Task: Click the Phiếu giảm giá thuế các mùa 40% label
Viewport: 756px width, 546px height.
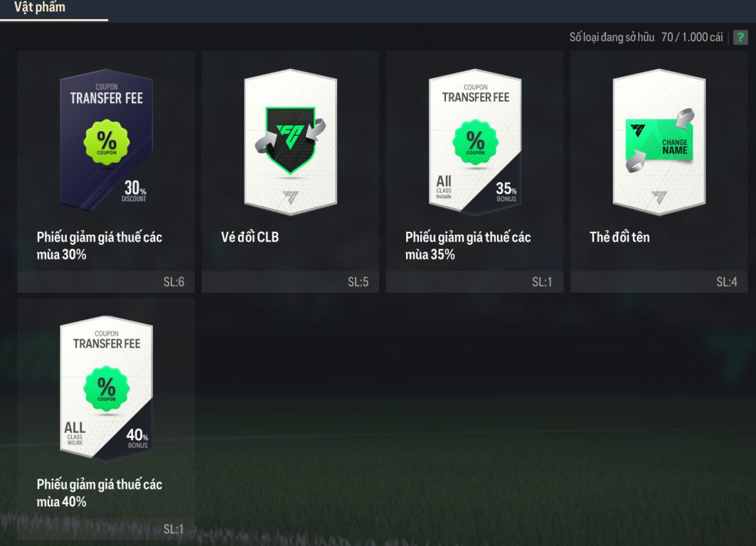Action: [x=100, y=493]
